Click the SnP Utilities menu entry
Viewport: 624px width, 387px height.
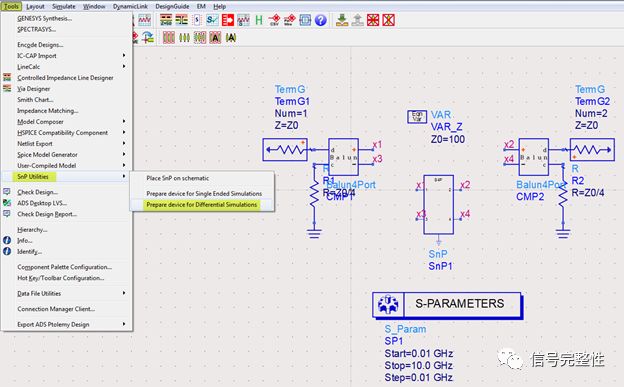[67, 176]
